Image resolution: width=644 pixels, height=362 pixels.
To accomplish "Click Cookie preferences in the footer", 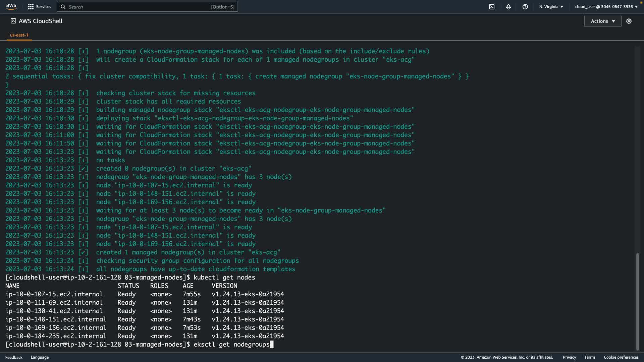I will coord(621,357).
